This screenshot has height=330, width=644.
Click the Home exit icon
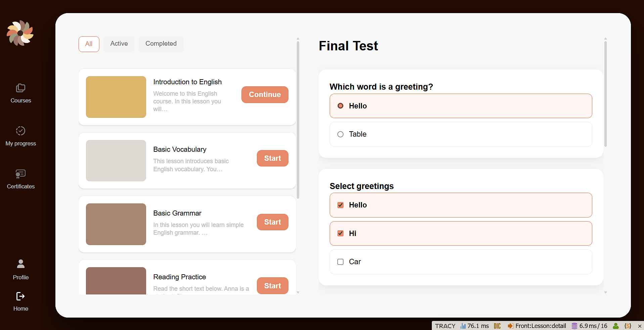[x=20, y=296]
